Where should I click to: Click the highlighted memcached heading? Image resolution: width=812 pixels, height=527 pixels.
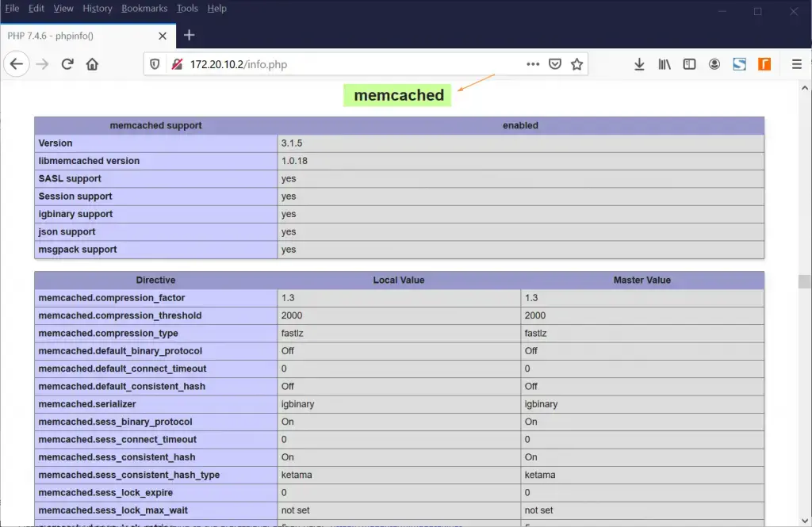click(x=396, y=95)
